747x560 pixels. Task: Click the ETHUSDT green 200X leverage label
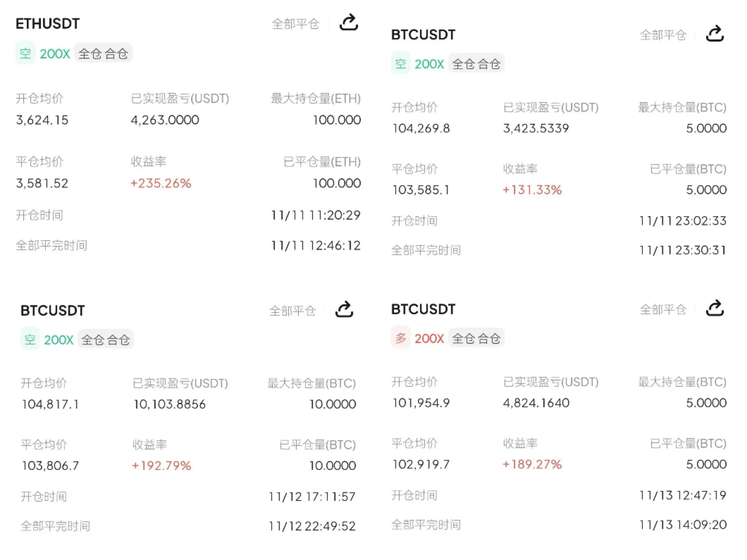55,54
